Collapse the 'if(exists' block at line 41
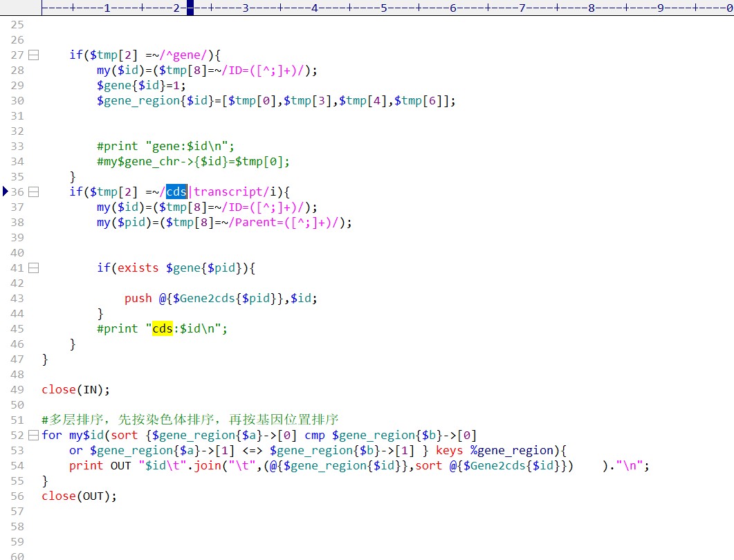Viewport: 734px width, 560px height. click(33, 268)
